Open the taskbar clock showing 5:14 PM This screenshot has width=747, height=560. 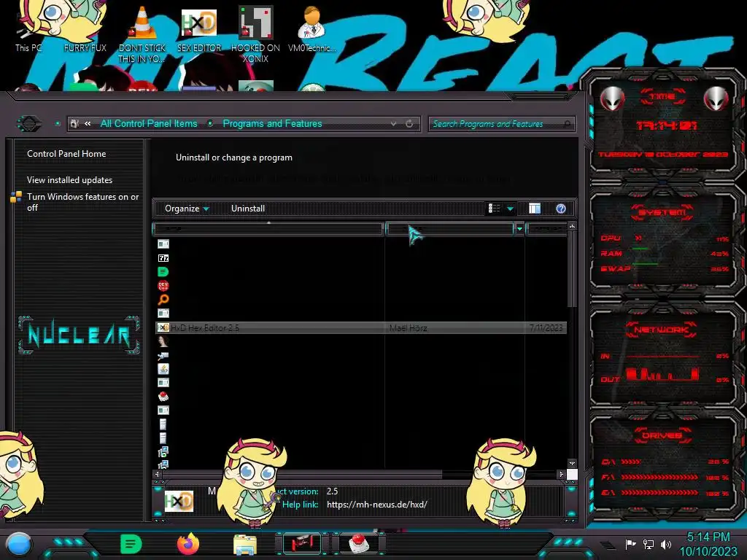tap(708, 544)
